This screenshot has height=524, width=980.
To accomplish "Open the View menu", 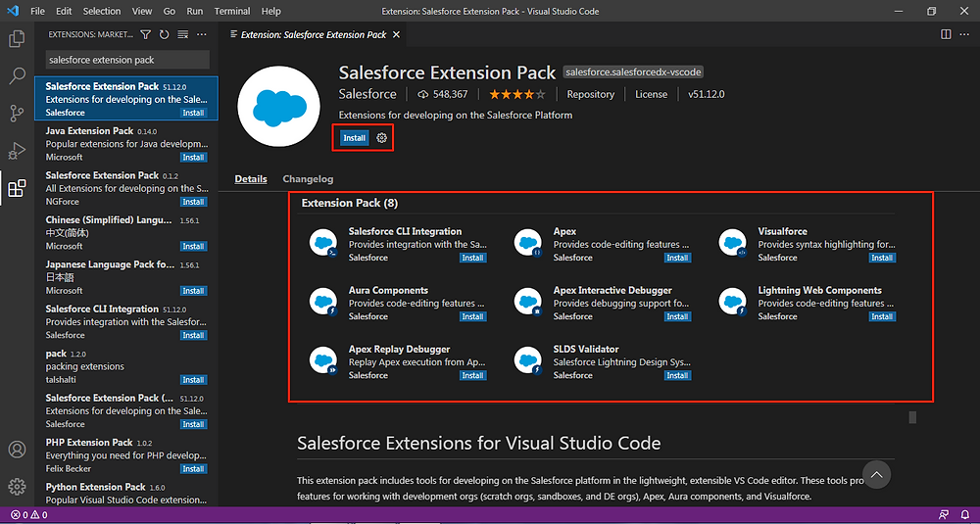I will [x=142, y=11].
